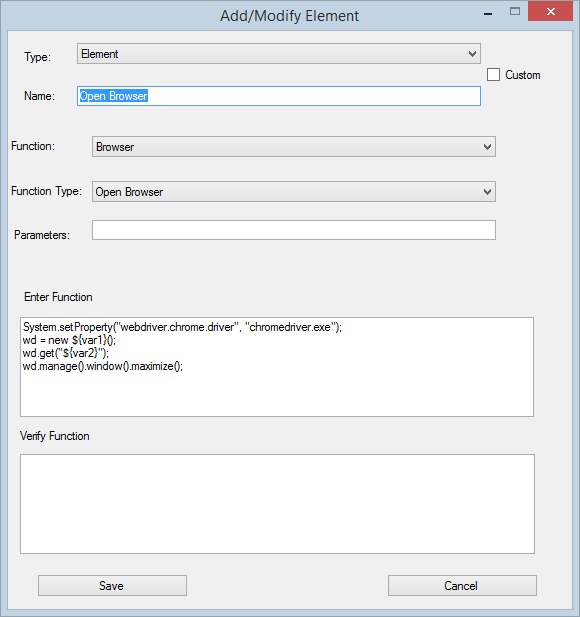
Task: Close the dialog with the red X
Action: pyautogui.click(x=550, y=11)
